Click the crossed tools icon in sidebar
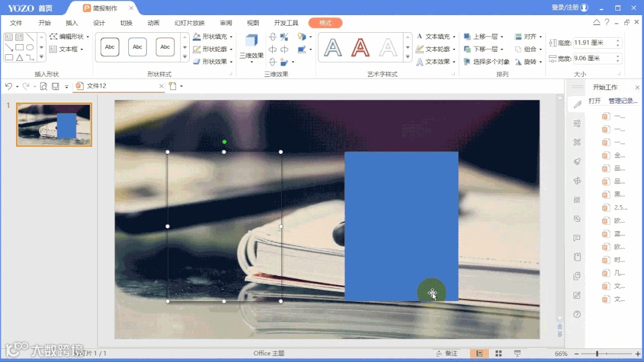This screenshot has height=362, width=644. pyautogui.click(x=577, y=143)
